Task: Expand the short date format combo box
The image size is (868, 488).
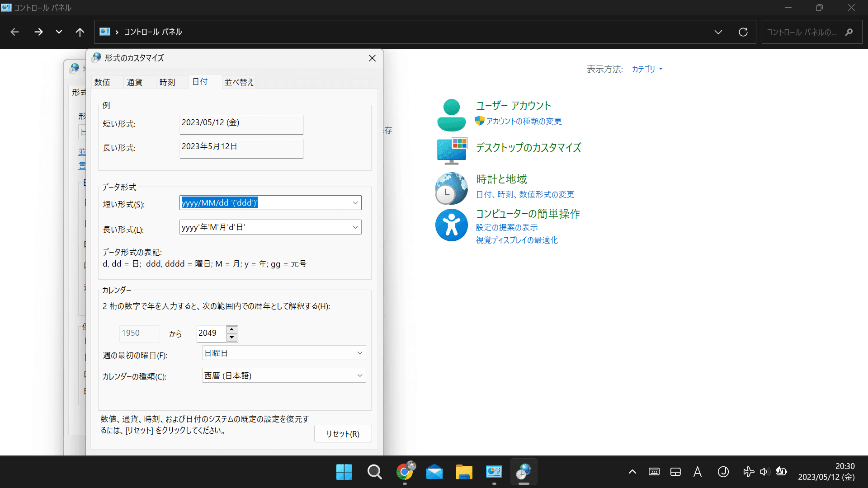Action: point(355,203)
